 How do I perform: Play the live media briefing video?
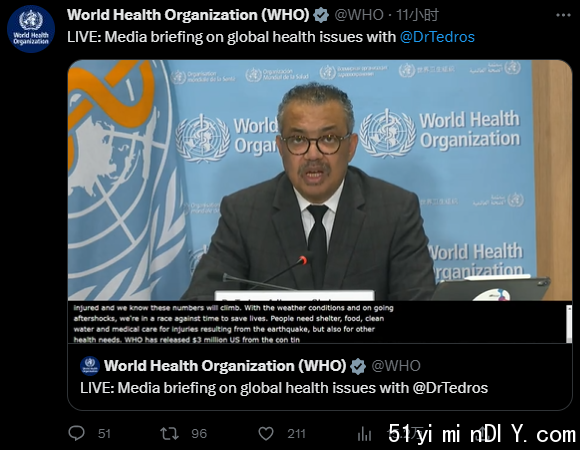click(320, 180)
